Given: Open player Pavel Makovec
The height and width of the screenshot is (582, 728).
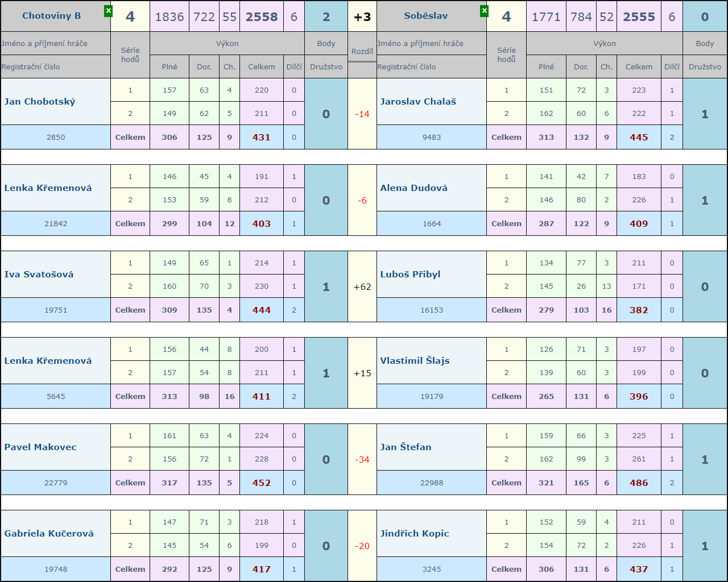Looking at the screenshot, I should click(40, 447).
